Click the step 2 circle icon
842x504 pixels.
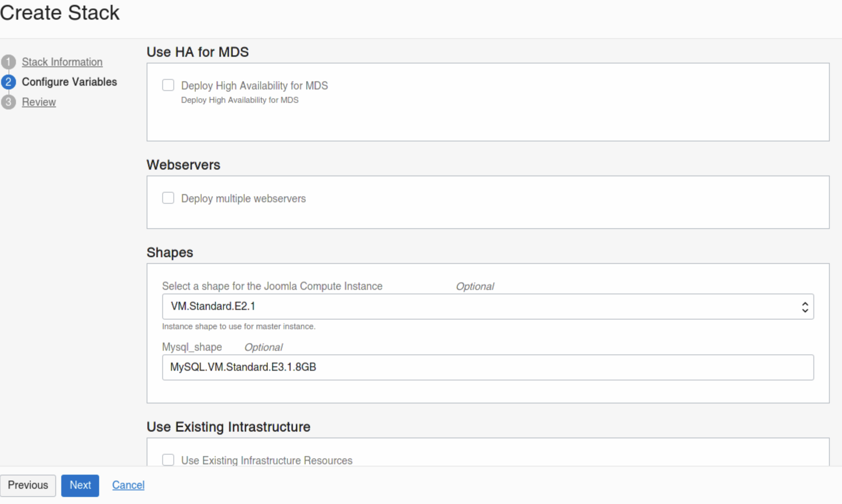click(x=8, y=82)
